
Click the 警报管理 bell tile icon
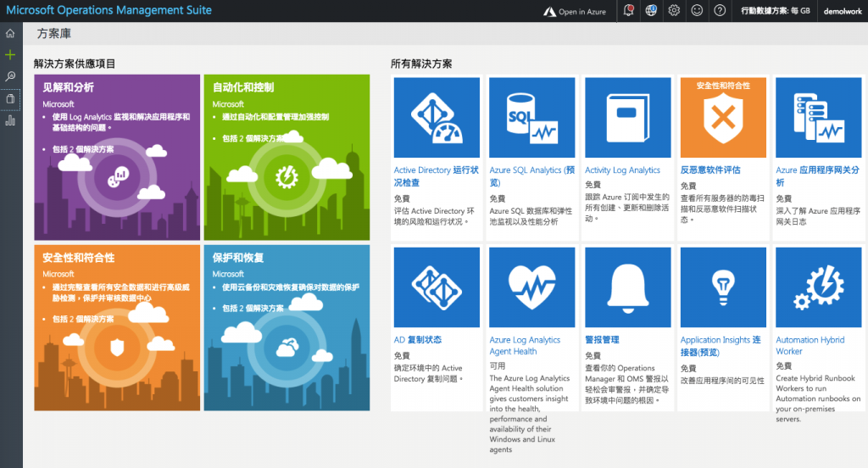(x=628, y=287)
